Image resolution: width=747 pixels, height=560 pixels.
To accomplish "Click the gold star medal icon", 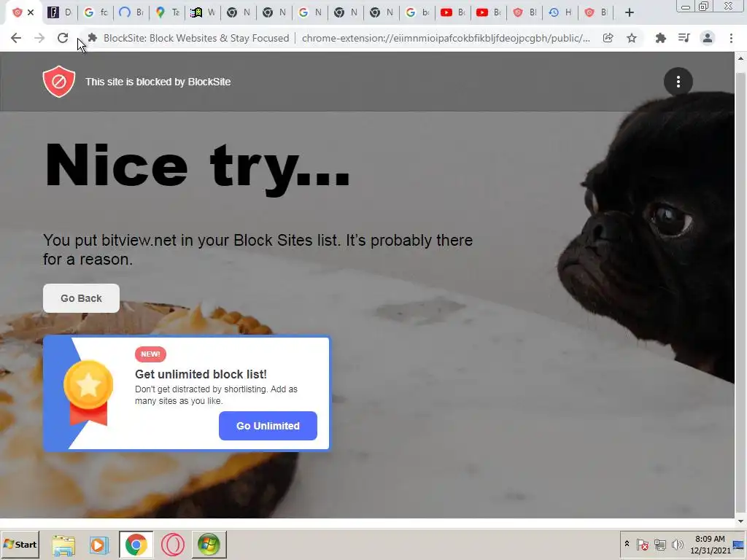I will click(88, 392).
